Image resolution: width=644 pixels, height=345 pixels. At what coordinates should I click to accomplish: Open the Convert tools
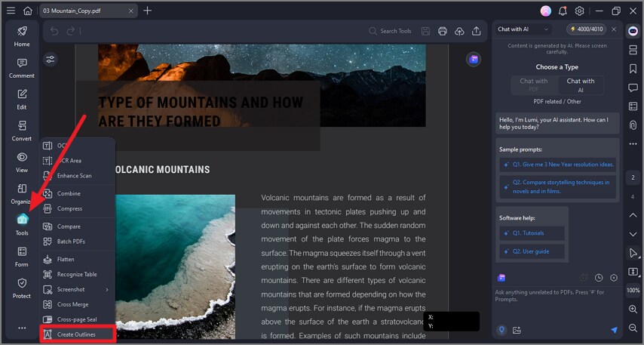(x=22, y=131)
